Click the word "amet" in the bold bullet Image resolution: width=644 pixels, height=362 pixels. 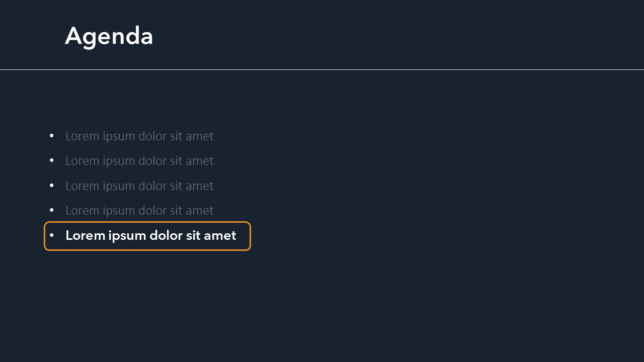point(220,235)
